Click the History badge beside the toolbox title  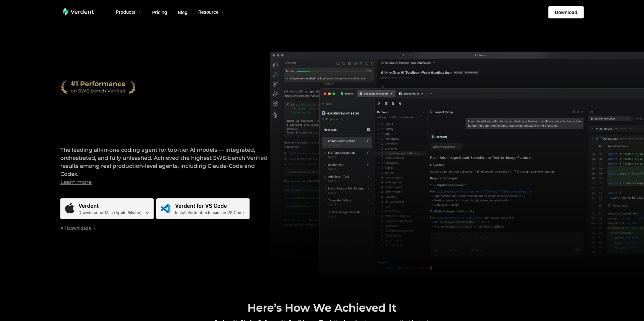pyautogui.click(x=458, y=73)
